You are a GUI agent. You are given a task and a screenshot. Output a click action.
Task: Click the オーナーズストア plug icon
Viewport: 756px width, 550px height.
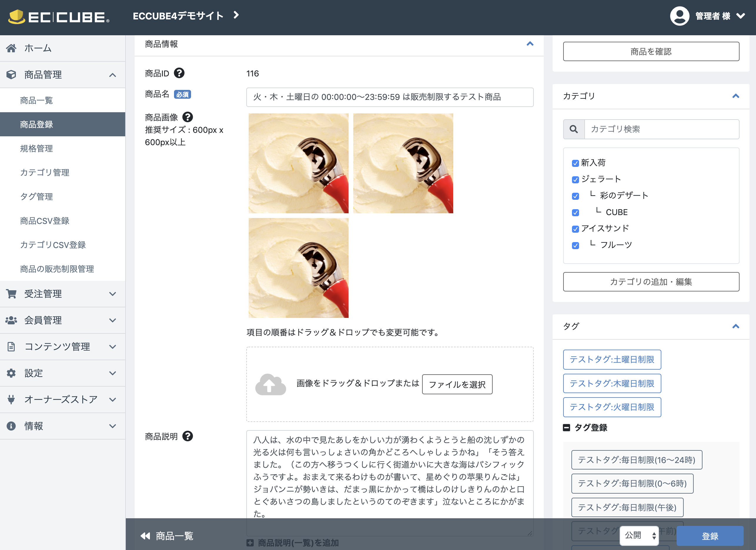(x=11, y=399)
